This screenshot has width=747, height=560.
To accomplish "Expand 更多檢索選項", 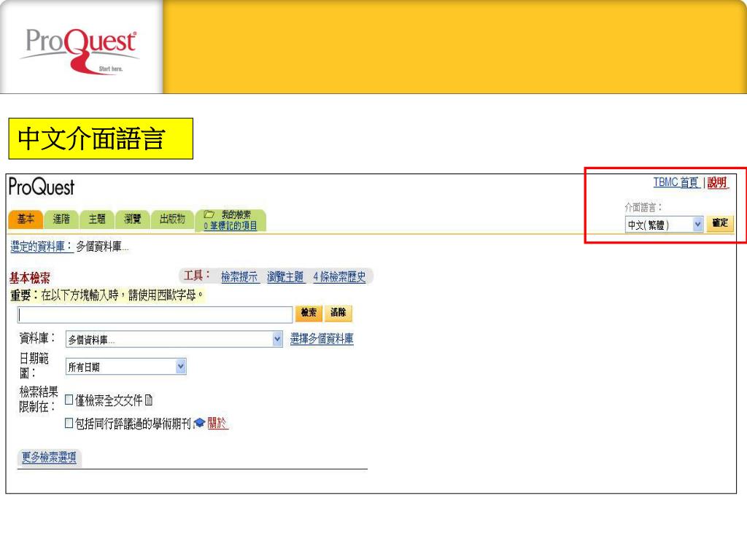I will pyautogui.click(x=49, y=457).
